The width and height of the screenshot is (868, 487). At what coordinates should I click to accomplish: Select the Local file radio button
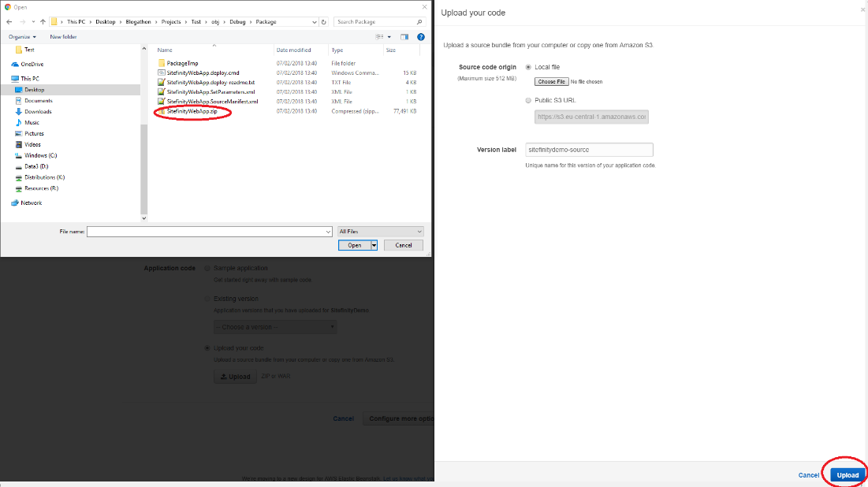pos(528,67)
